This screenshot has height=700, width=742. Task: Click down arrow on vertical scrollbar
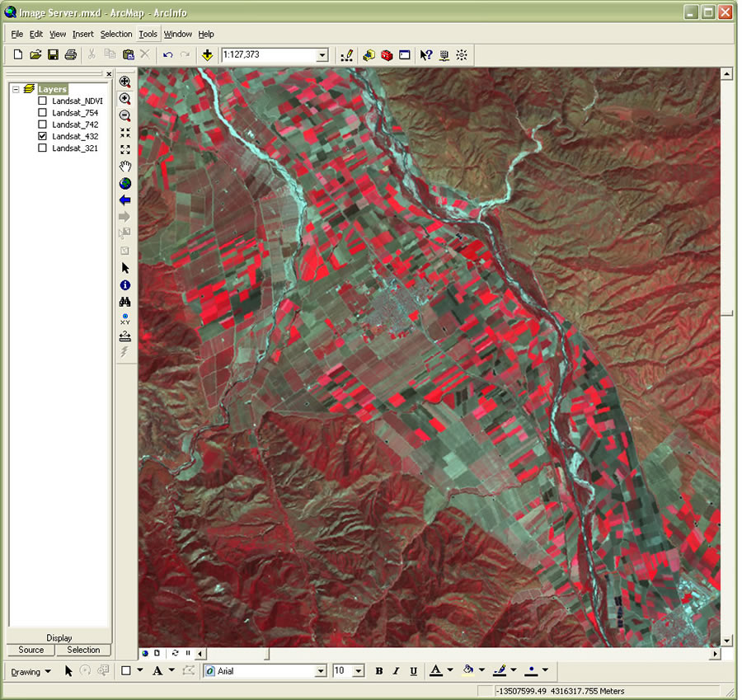727,641
